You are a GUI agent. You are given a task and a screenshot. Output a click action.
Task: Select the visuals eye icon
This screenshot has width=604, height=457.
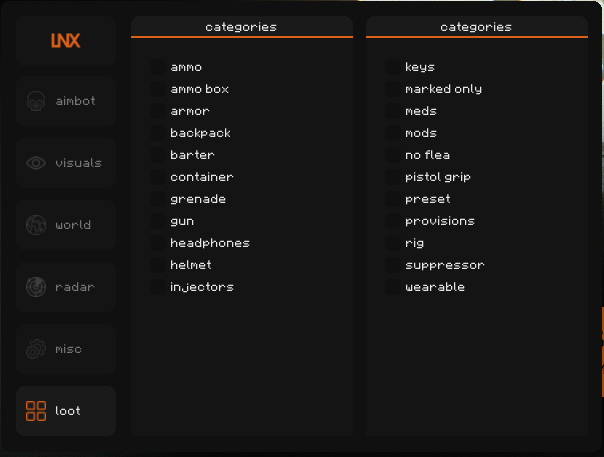(36, 163)
